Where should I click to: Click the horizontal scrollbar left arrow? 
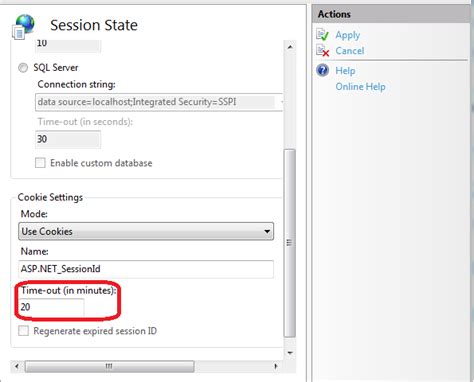pyautogui.click(x=17, y=366)
